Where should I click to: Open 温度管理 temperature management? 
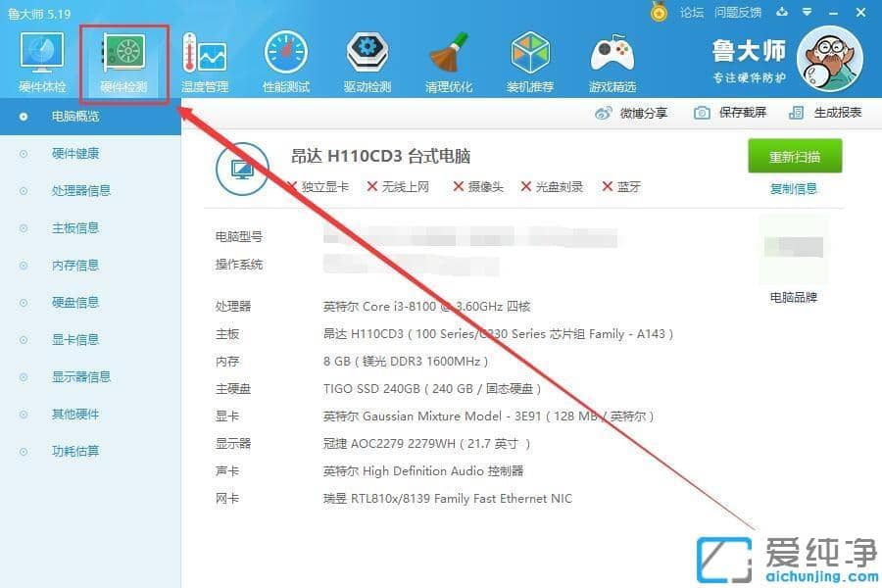point(203,59)
